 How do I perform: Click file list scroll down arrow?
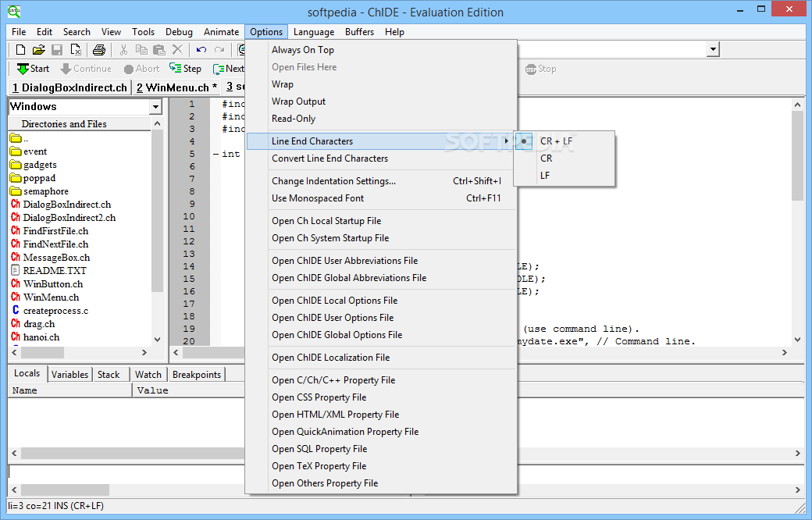158,339
